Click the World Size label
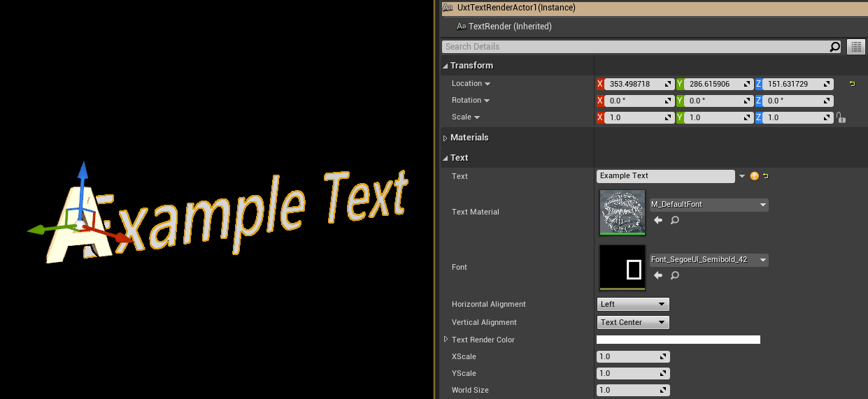Screen dimensions: 868x399 coord(470,390)
